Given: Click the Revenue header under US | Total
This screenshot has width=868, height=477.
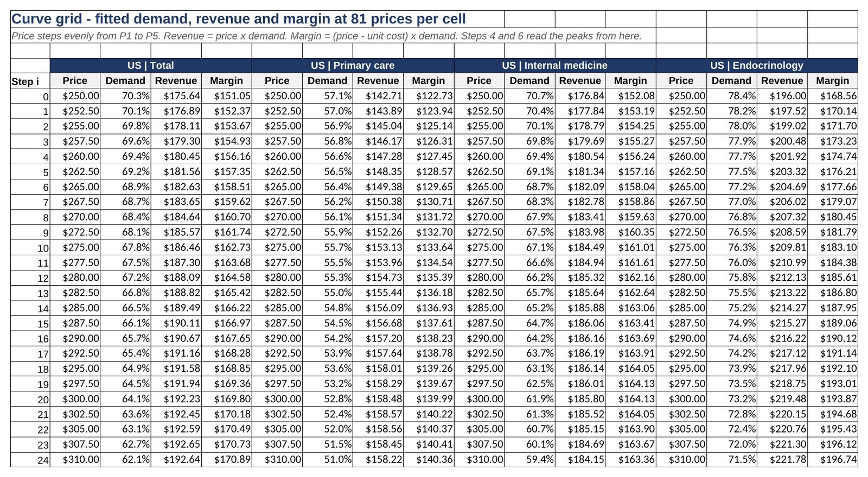Looking at the screenshot, I should pos(176,81).
